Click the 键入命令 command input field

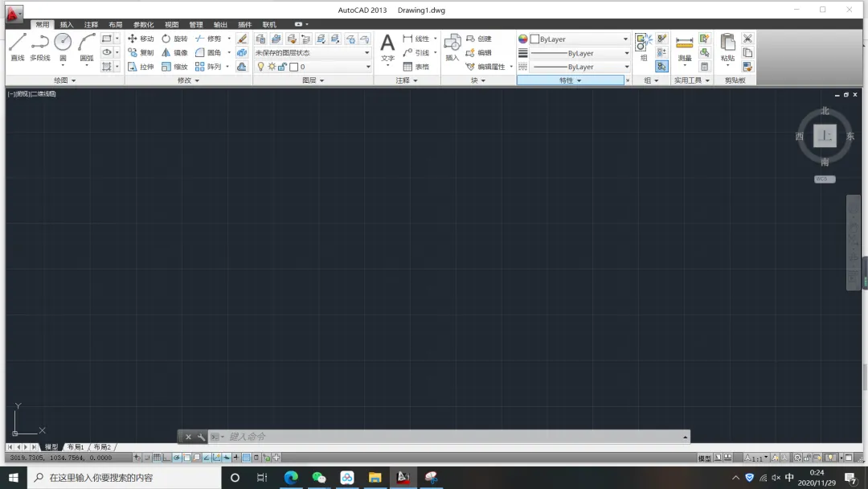coord(454,437)
